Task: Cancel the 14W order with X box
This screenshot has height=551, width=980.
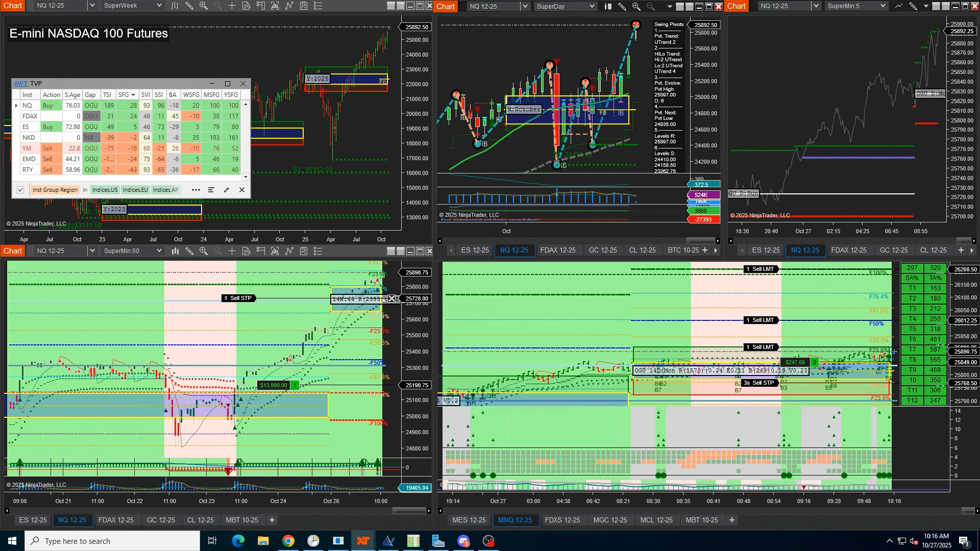Action: (x=391, y=298)
